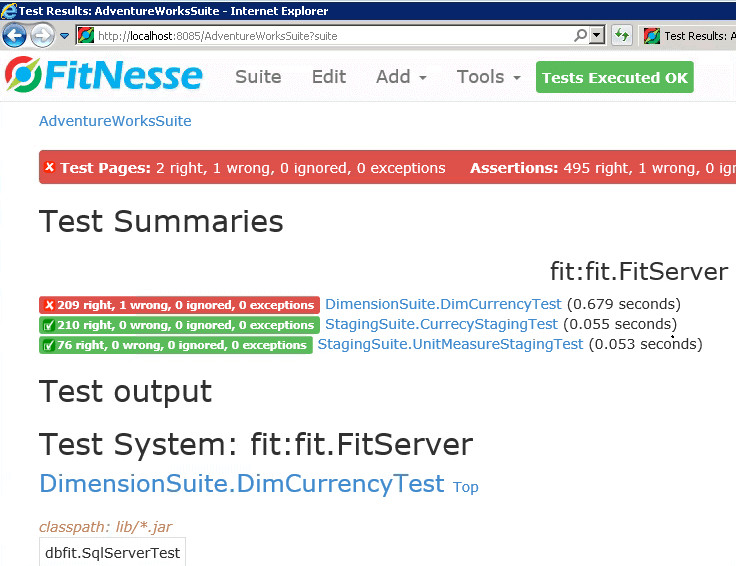736x566 pixels.
Task: Open the Edit menu item
Action: point(329,76)
